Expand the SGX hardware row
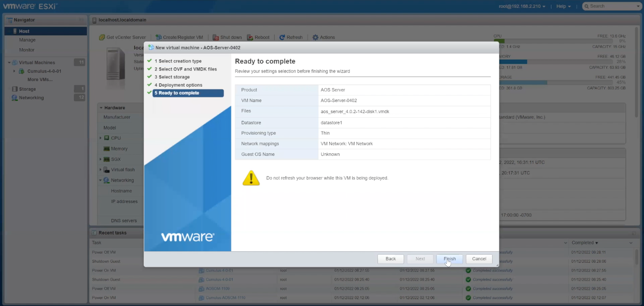This screenshot has width=644, height=306. [100, 159]
